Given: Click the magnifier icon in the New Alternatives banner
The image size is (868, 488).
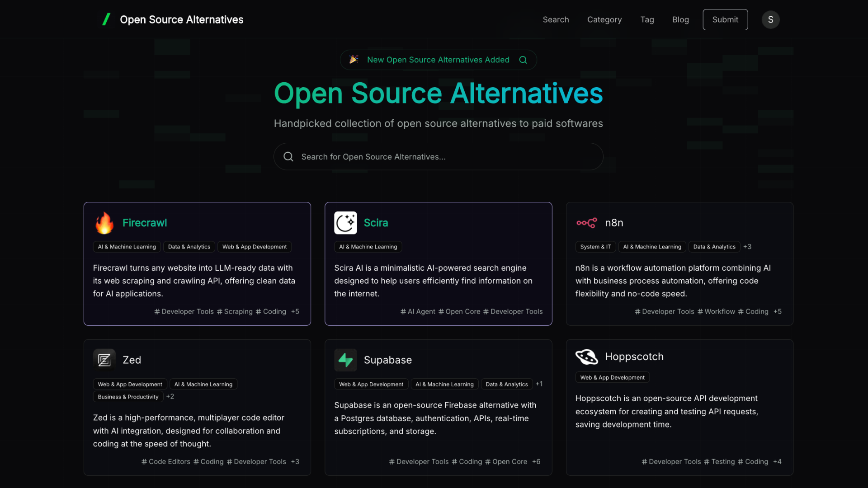Looking at the screenshot, I should (x=523, y=60).
